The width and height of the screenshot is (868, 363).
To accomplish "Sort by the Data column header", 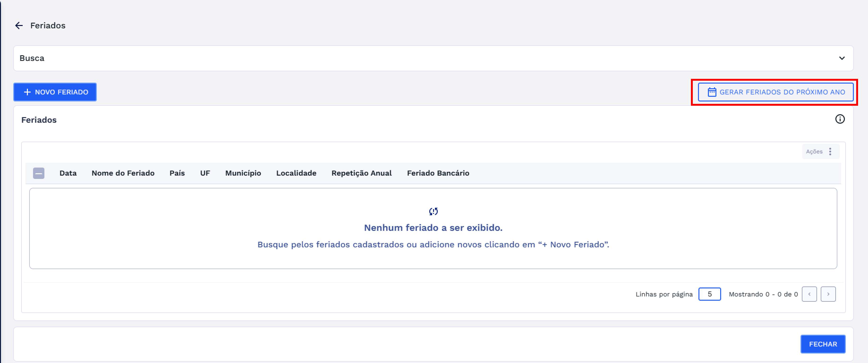I will [x=68, y=173].
